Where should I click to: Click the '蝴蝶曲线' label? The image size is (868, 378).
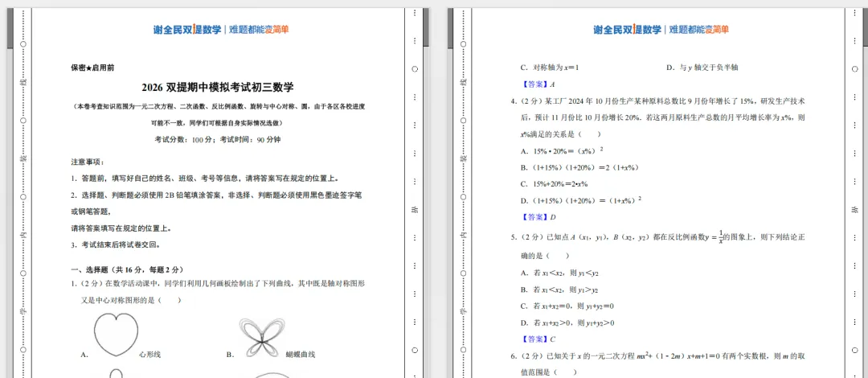[300, 354]
